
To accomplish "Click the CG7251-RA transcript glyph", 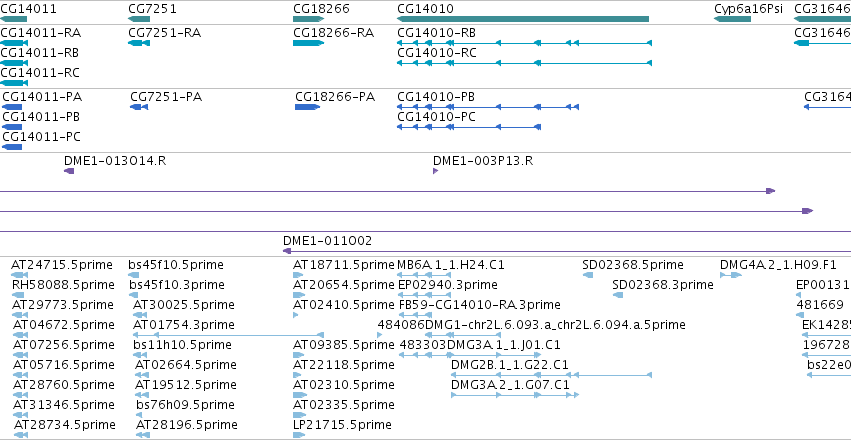I will coord(139,43).
